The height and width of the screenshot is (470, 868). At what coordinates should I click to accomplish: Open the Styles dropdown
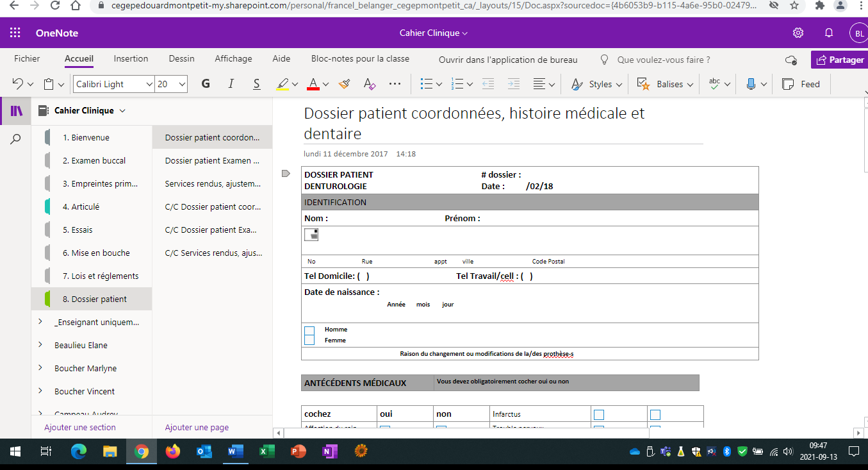(x=596, y=84)
